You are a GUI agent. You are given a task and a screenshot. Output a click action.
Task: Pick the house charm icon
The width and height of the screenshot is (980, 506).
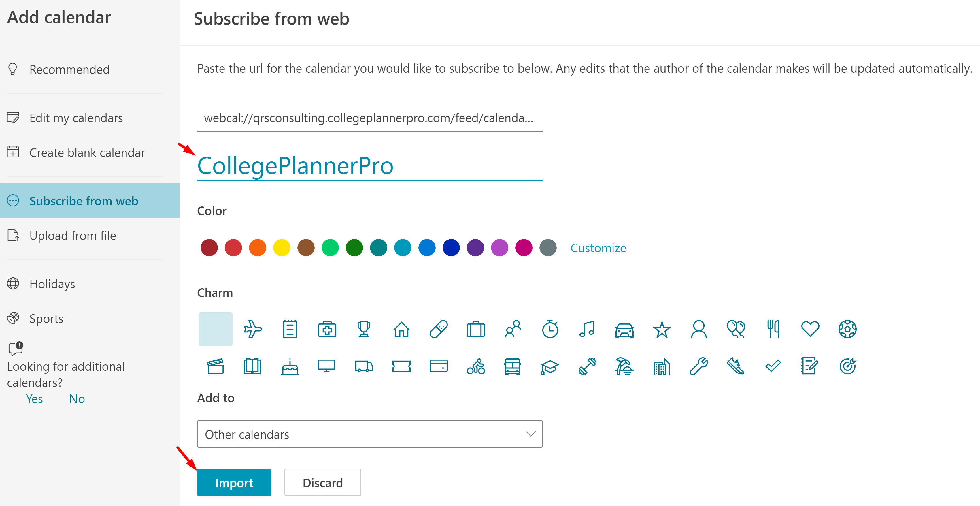(401, 329)
